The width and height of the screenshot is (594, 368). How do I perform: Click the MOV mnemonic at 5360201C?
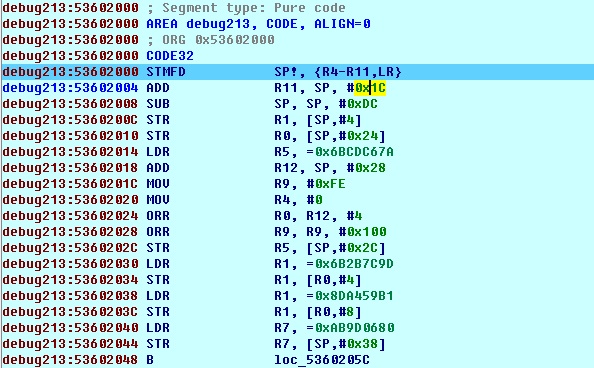[158, 184]
